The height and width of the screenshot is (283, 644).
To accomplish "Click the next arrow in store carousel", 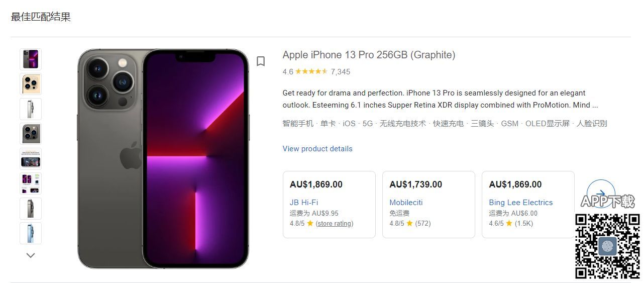I will (600, 194).
